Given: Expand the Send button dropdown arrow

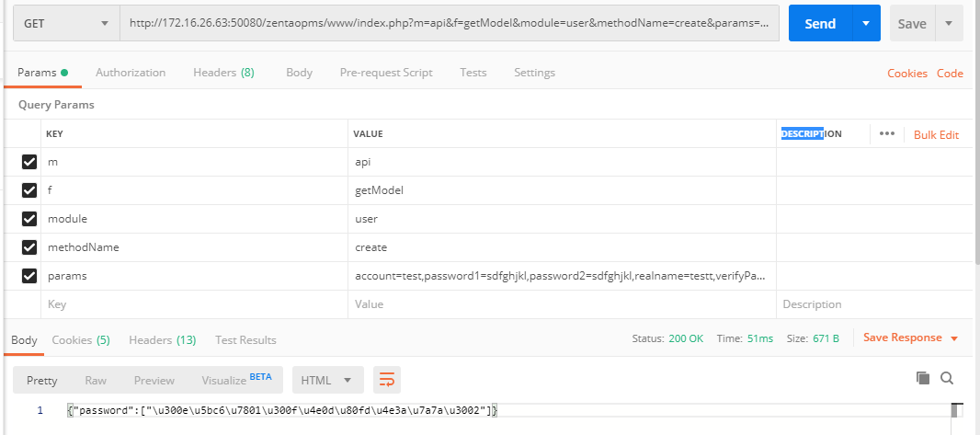Looking at the screenshot, I should point(865,24).
